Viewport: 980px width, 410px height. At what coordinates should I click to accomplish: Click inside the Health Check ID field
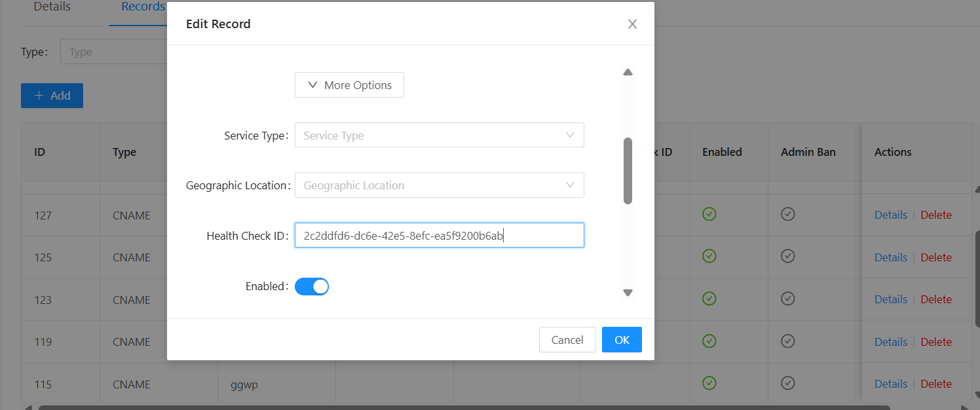439,236
